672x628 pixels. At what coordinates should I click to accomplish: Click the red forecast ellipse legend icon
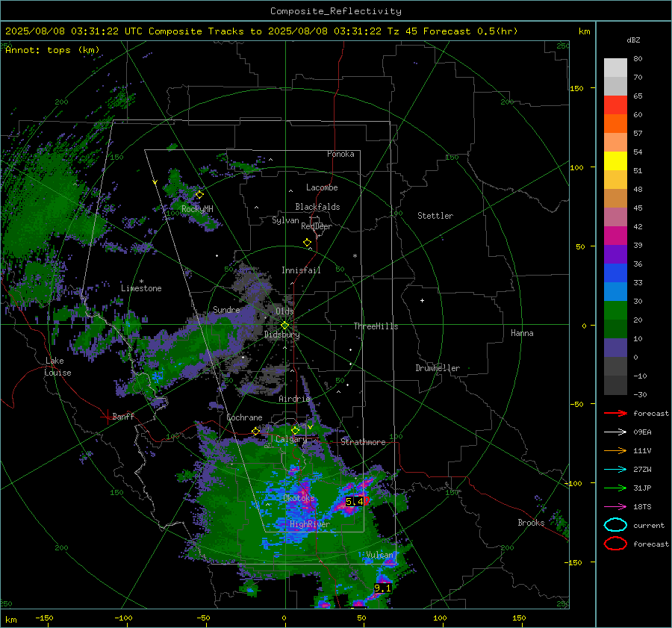pos(615,544)
